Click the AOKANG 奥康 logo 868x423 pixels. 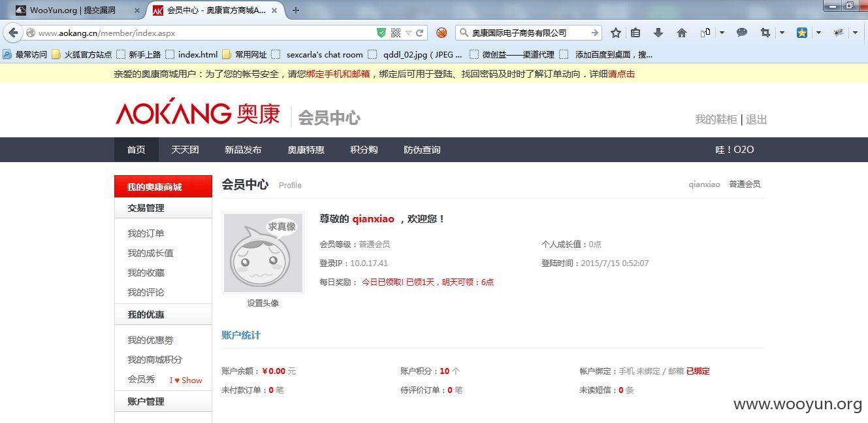[198, 112]
